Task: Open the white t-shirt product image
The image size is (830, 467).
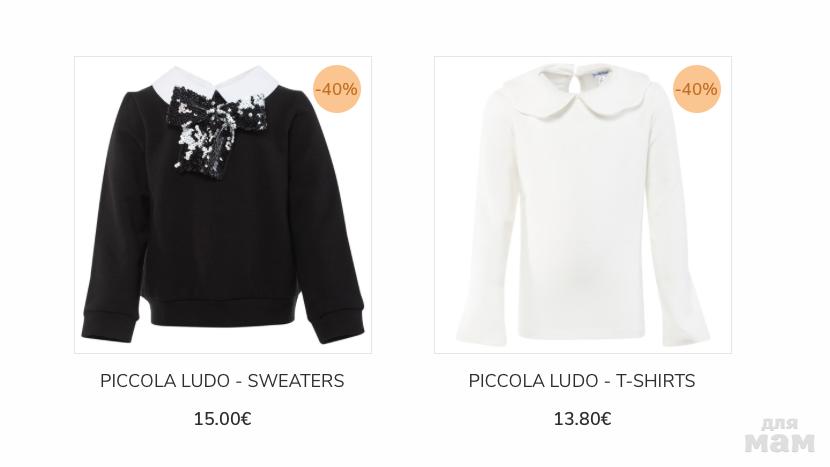Action: [x=583, y=205]
